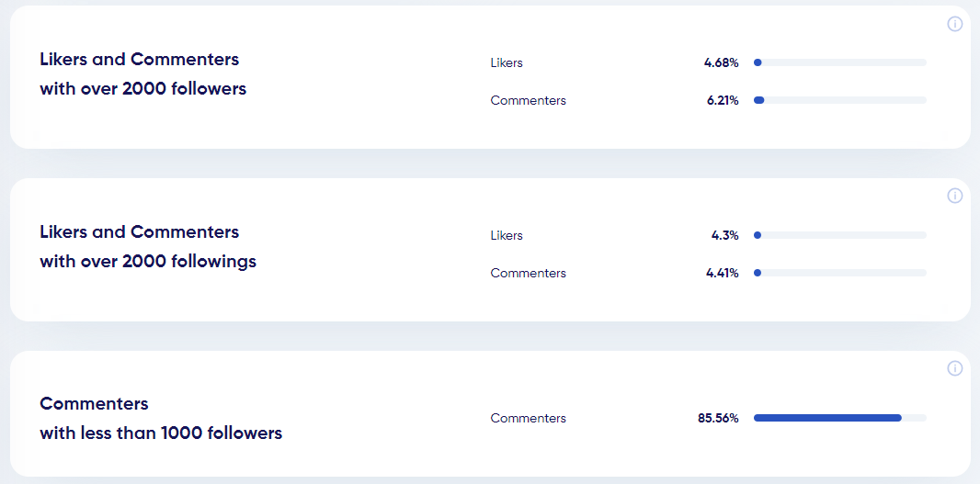Screen dimensions: 980x484
Task: Click info icon on over 2000 followers card
Action: [954, 24]
